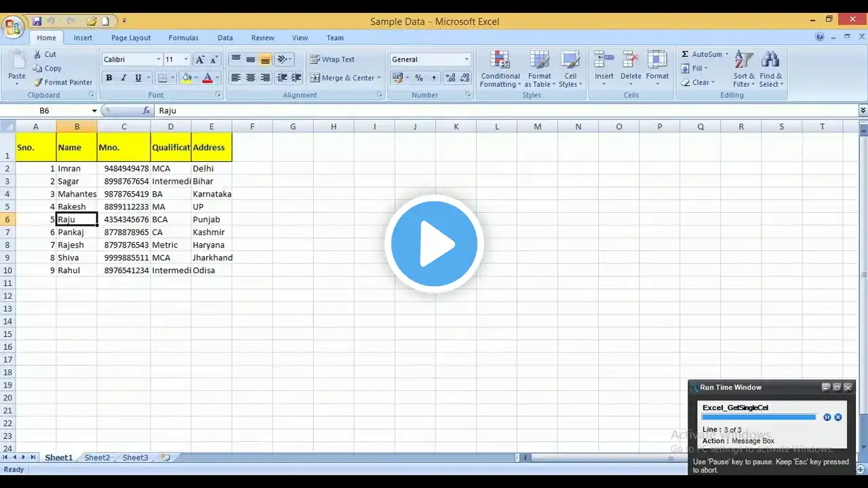Open the text Orientation options

click(284, 60)
